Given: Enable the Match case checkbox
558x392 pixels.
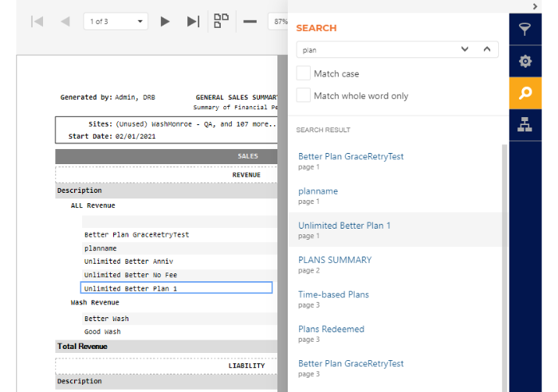Looking at the screenshot, I should tap(304, 73).
